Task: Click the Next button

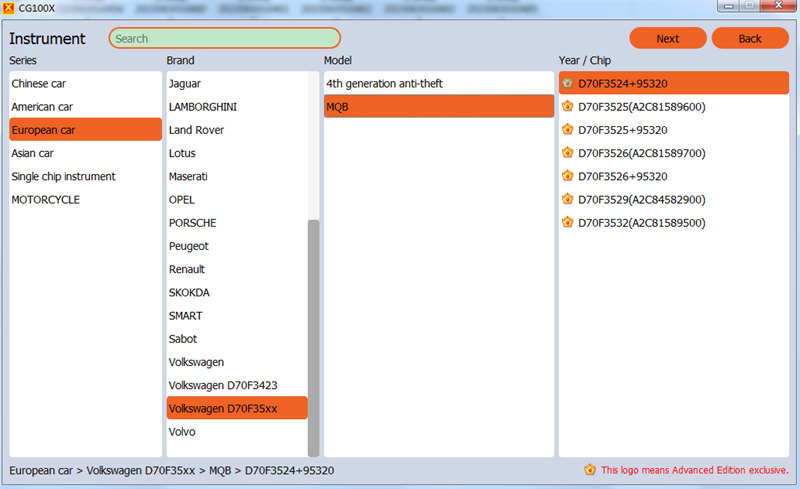Action: click(x=668, y=38)
